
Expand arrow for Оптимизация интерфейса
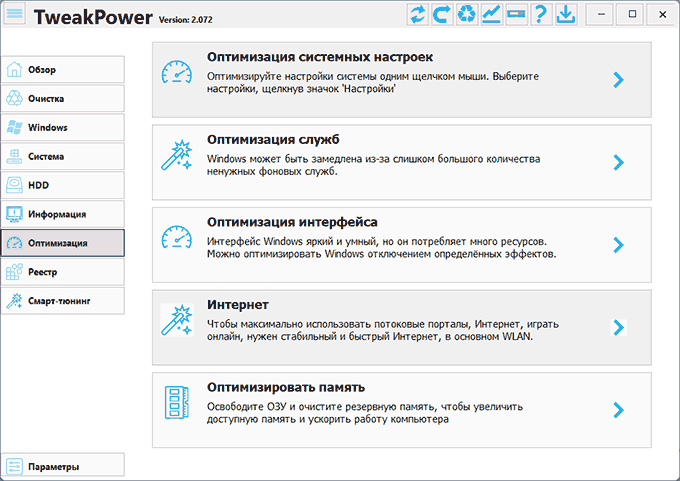click(619, 245)
